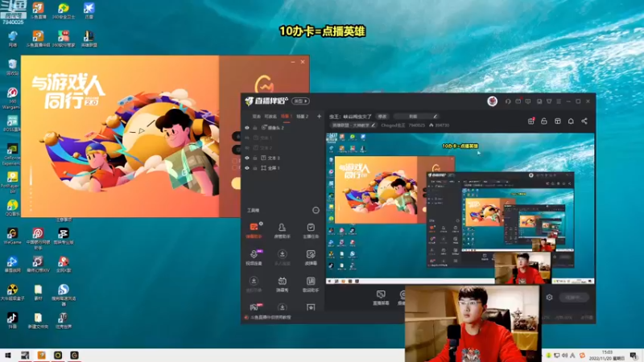Select the 竖屏 tab in scene bar

point(256,117)
